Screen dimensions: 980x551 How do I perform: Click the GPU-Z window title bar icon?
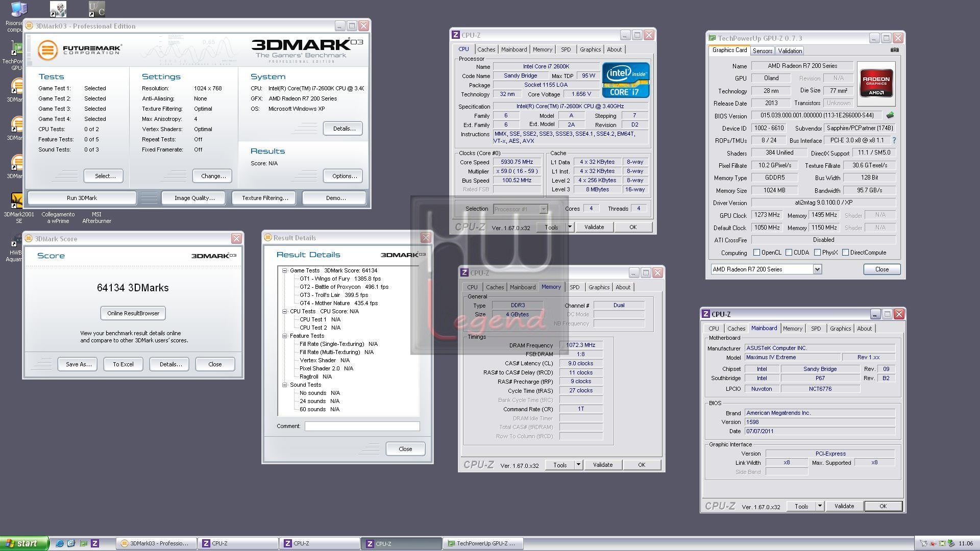click(712, 38)
